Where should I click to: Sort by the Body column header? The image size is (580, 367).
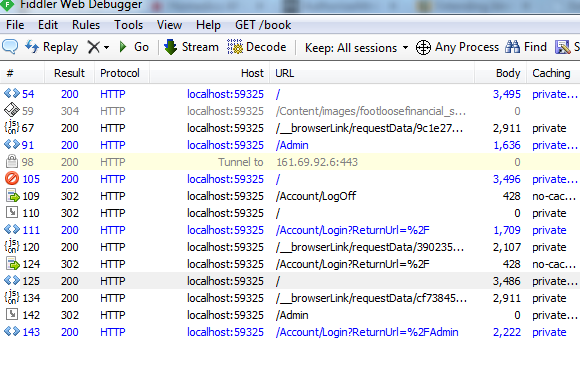click(x=500, y=73)
